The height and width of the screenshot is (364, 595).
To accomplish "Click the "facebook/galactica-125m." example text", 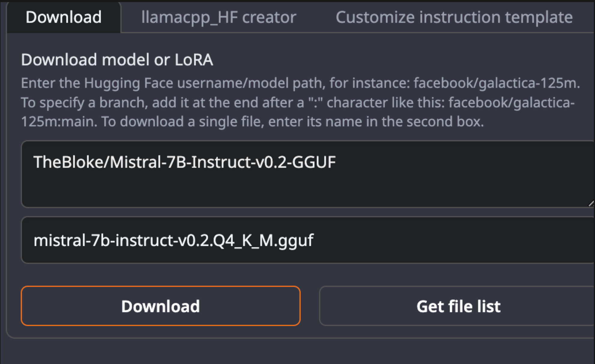I will pyautogui.click(x=497, y=83).
